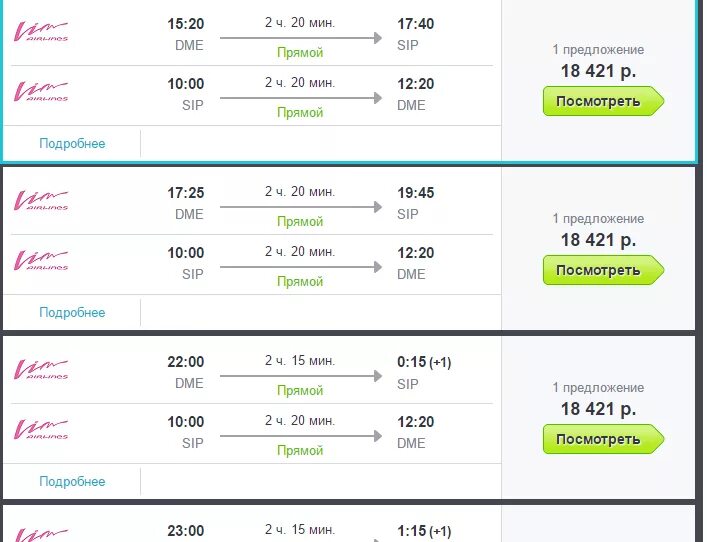Viewport: 707px width, 542px height.
Task: Click arrival time 0:15 (+1)
Action: coord(424,362)
